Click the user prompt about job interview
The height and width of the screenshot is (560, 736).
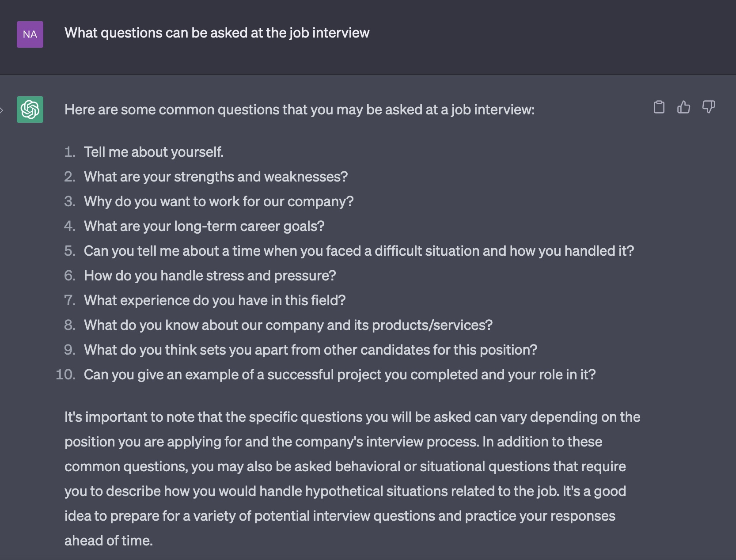(217, 33)
